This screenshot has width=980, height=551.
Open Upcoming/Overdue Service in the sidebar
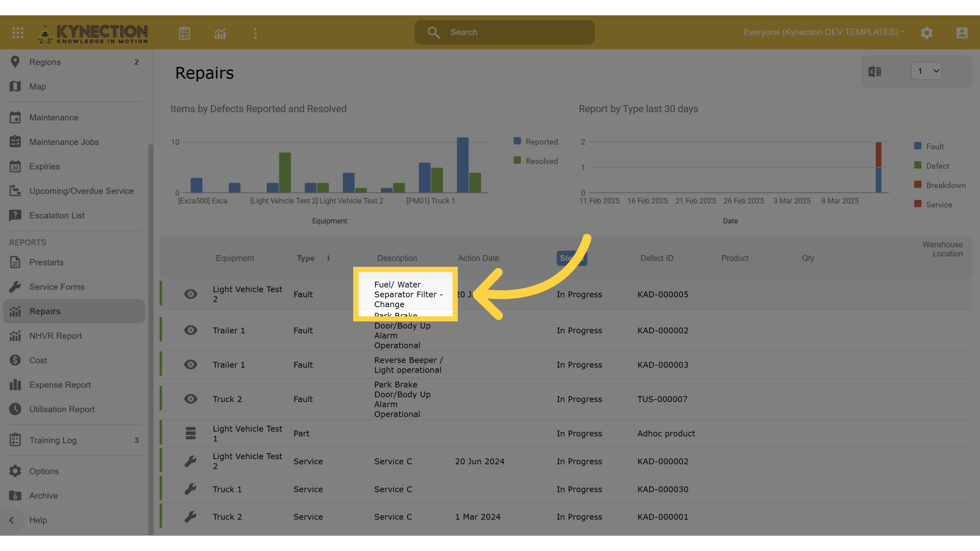(74, 191)
